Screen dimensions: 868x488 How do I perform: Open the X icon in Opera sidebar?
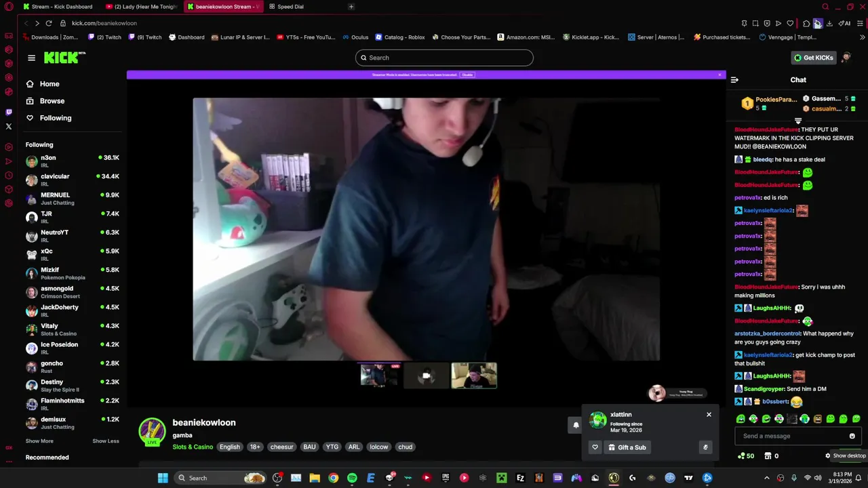click(x=9, y=126)
